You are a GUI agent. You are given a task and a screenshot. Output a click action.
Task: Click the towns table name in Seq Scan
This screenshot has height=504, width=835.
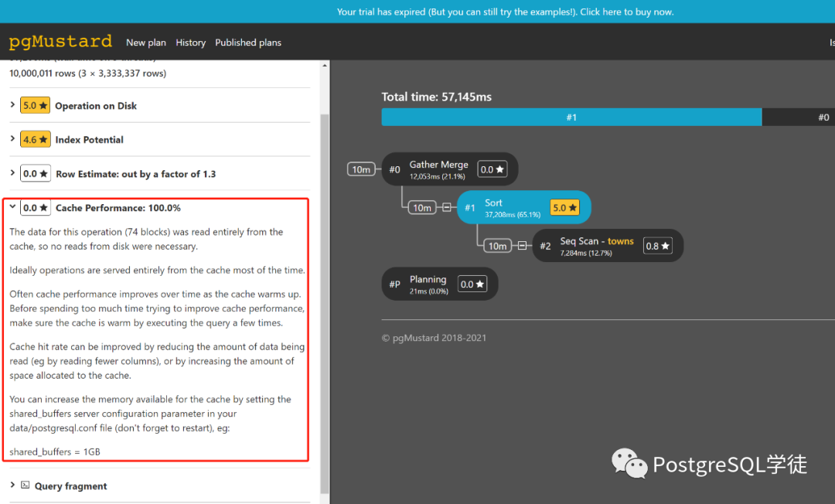pos(620,241)
